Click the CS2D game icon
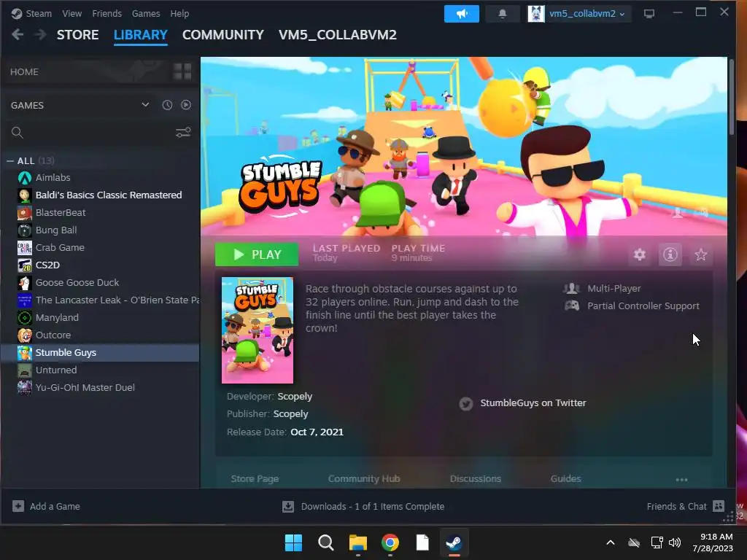 click(24, 265)
